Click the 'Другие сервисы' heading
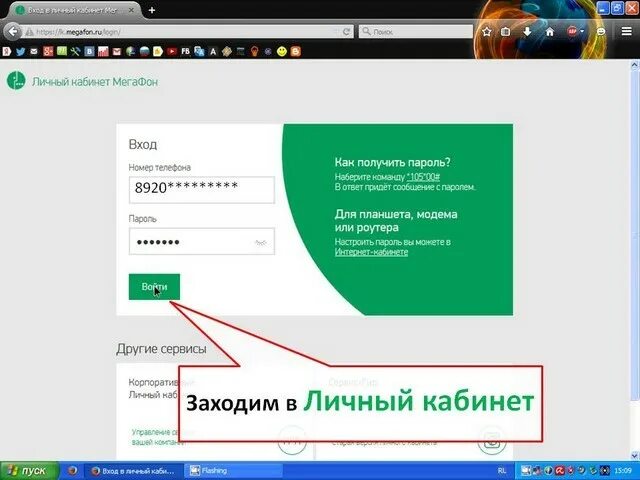The image size is (640, 480). click(161, 349)
